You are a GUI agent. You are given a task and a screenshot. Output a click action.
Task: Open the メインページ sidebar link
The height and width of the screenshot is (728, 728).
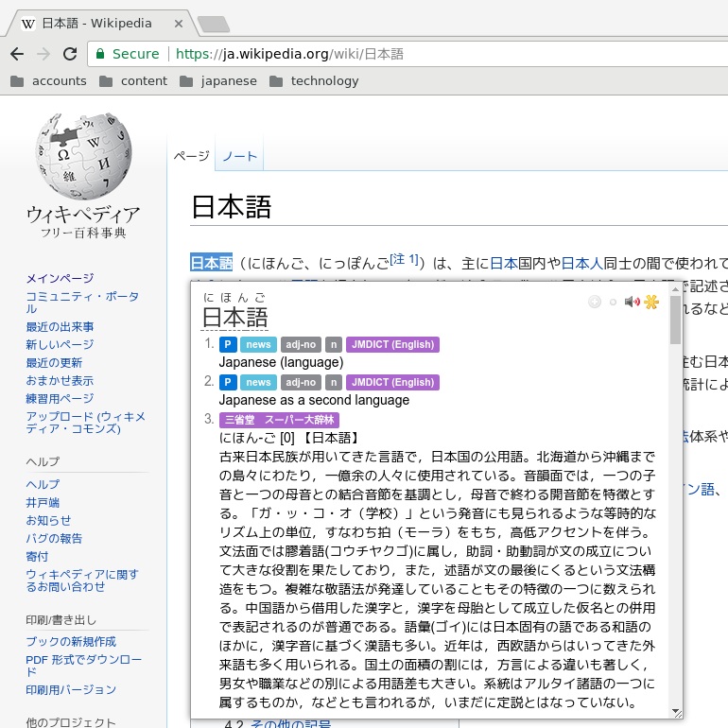pyautogui.click(x=60, y=278)
